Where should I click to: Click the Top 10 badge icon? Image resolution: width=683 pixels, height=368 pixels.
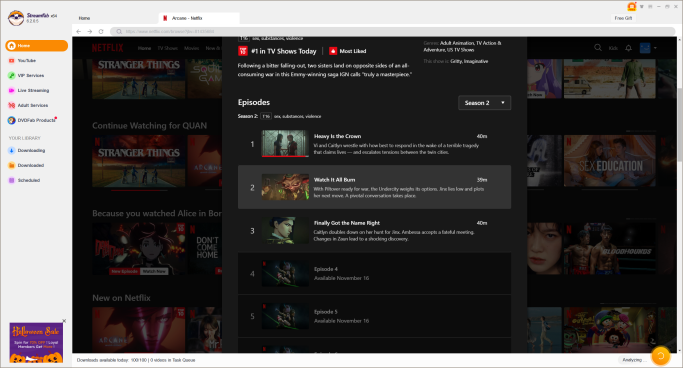pos(243,51)
